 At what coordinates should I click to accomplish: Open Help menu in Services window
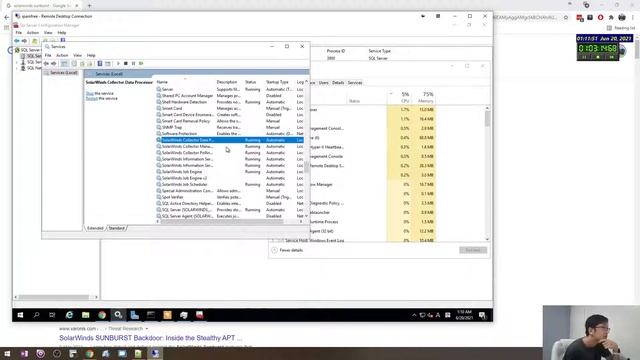(91, 55)
